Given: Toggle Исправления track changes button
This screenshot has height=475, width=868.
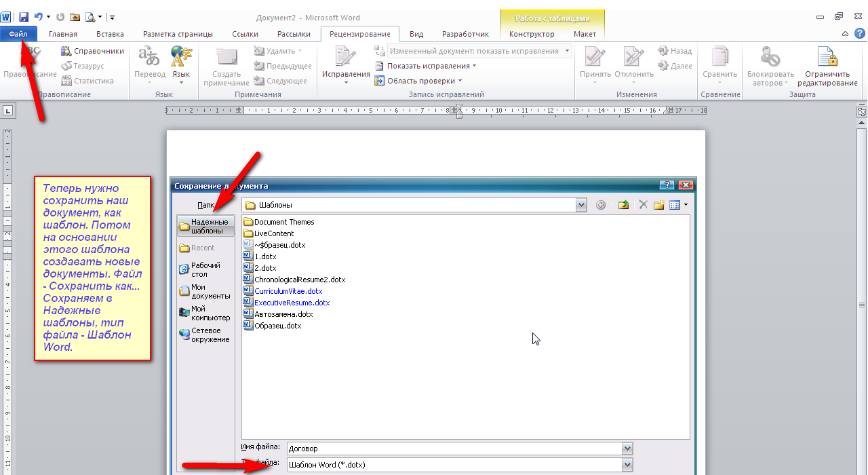Looking at the screenshot, I should tap(346, 65).
